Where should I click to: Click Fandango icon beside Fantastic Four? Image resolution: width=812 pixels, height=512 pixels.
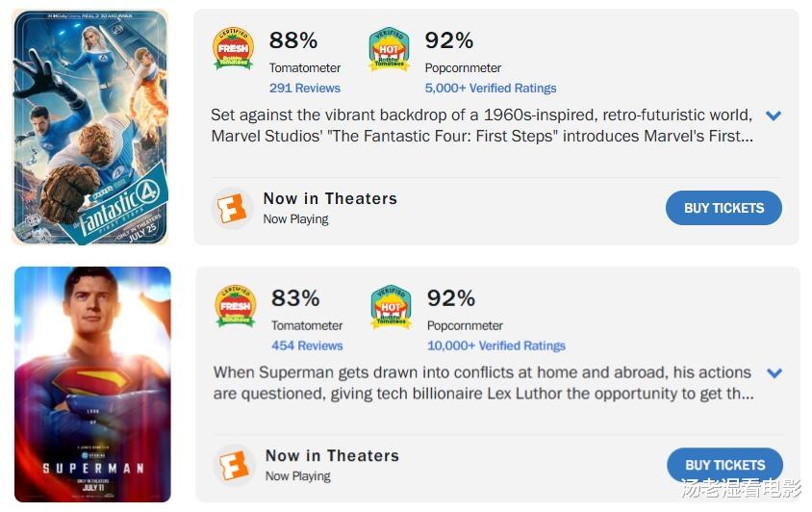pos(232,208)
